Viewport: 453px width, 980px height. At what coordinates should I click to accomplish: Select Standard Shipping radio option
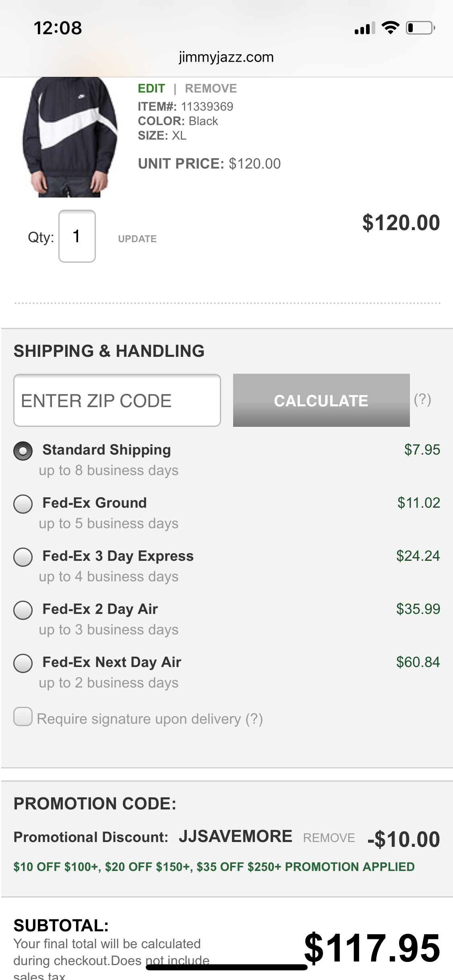point(23,451)
